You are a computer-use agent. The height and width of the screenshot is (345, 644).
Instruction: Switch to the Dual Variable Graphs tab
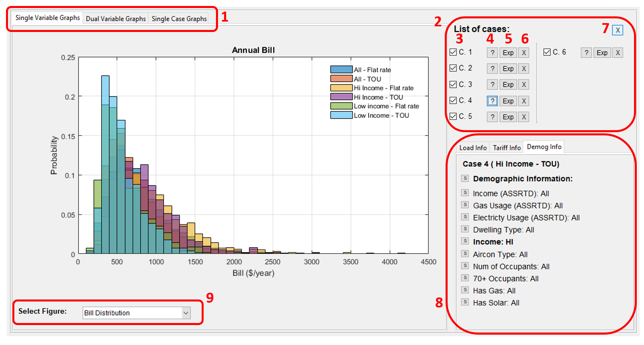tap(116, 19)
